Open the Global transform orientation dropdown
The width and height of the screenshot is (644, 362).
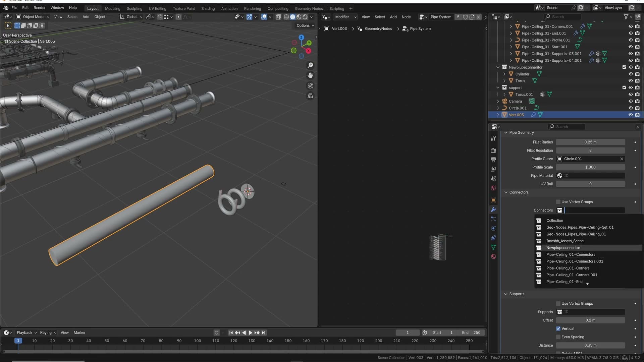tap(131, 17)
